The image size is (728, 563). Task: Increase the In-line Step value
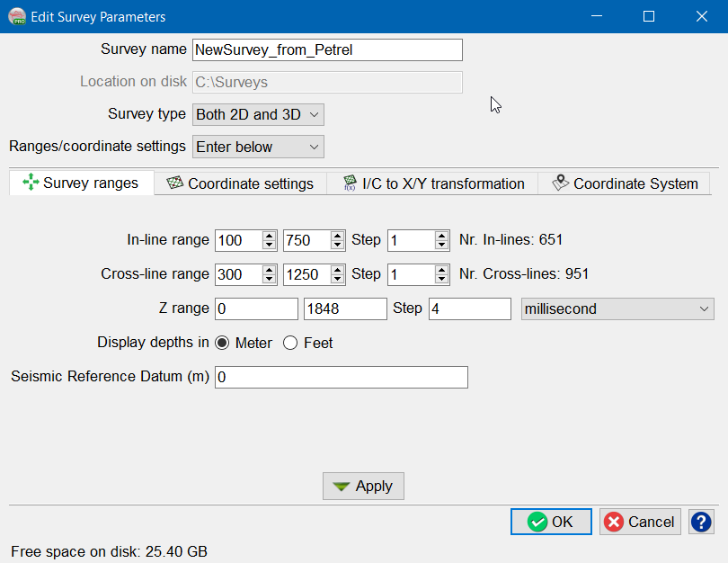(x=441, y=236)
